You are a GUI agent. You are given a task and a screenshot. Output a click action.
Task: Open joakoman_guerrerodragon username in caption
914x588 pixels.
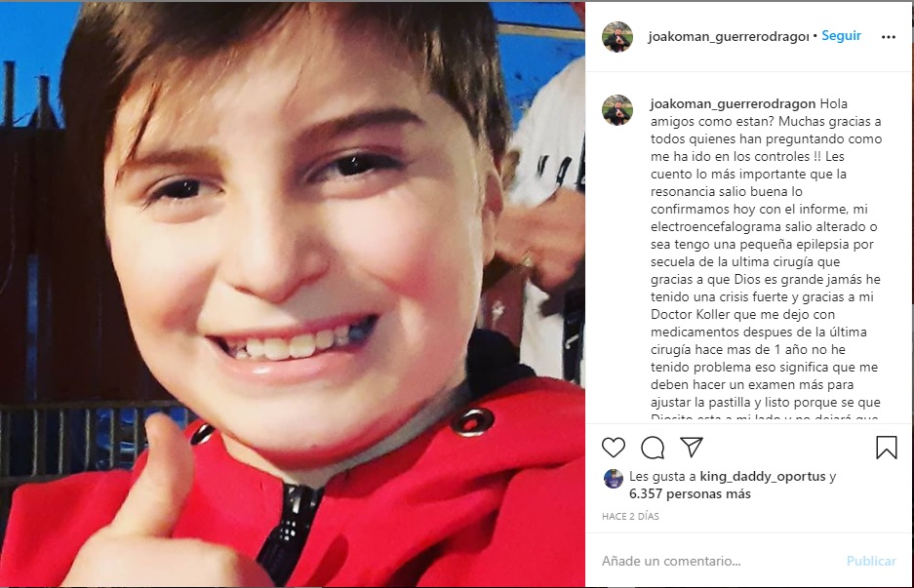(733, 103)
